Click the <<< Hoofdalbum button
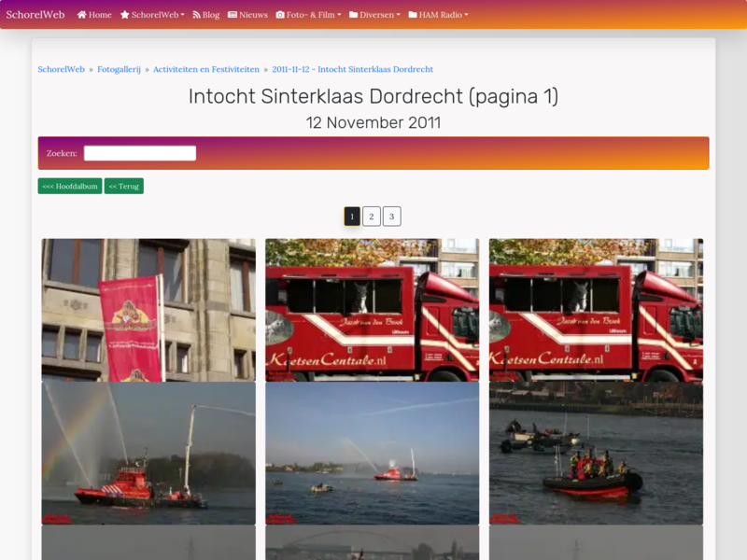Image resolution: width=747 pixels, height=560 pixels. pos(70,186)
